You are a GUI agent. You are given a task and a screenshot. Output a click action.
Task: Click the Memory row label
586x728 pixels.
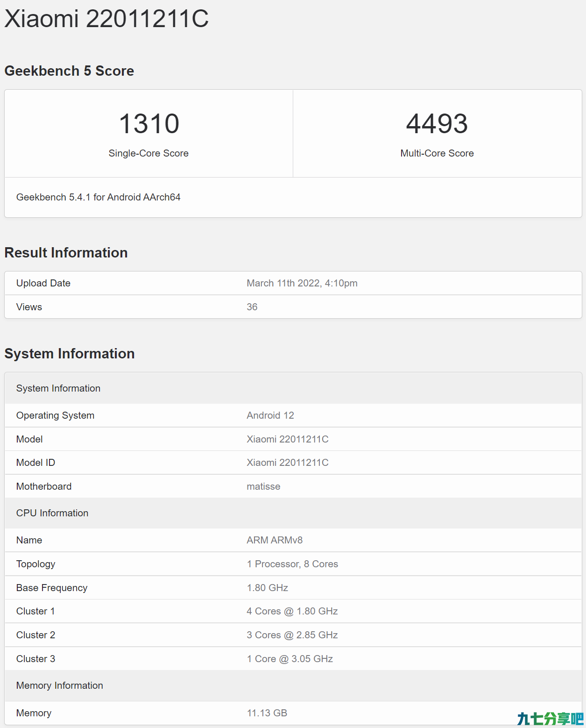point(34,713)
